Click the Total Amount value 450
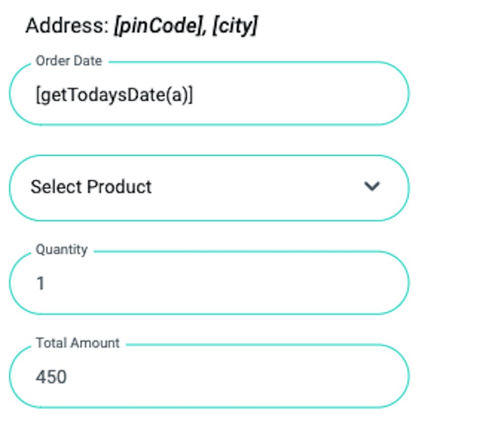Viewport: 504px width, 422px height. tap(51, 377)
